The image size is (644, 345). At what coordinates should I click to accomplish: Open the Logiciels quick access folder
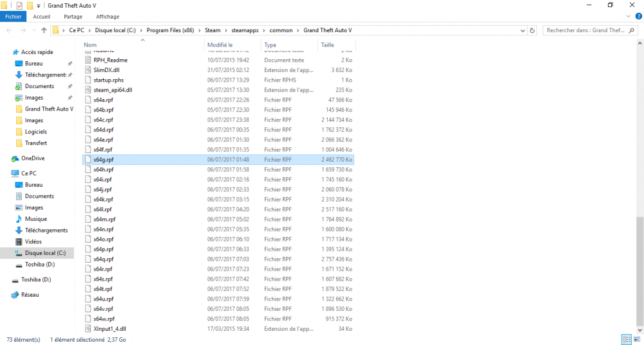[35, 132]
